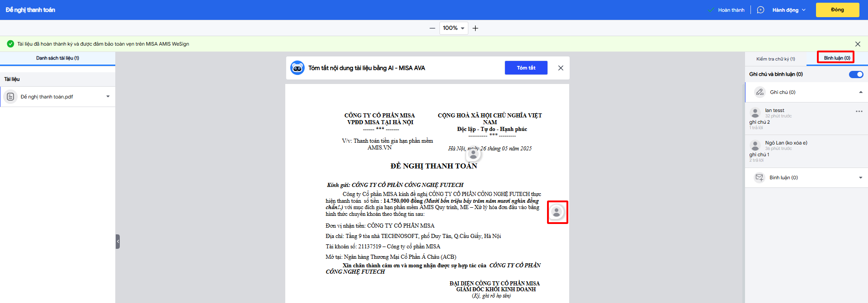Click the Tóm tắt button

526,68
